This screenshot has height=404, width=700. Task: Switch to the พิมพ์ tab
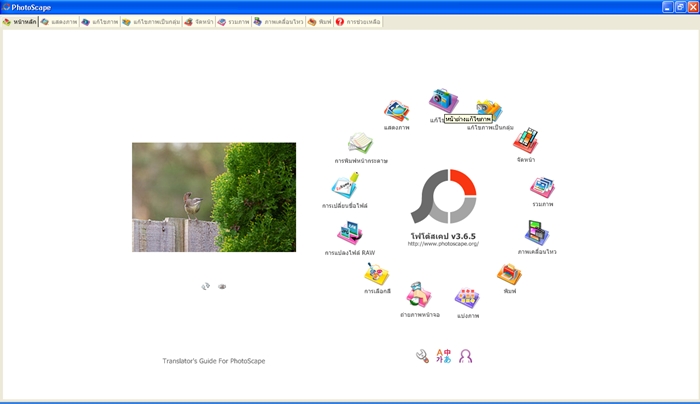[320, 22]
